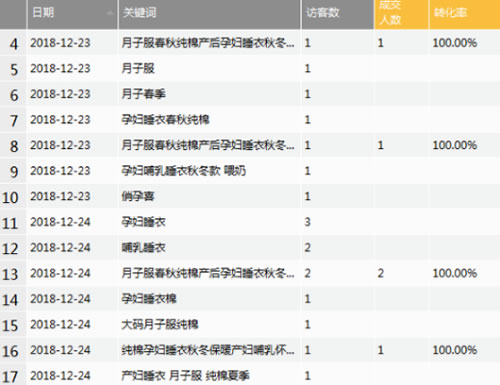Click keyword cell '孕妇哺乳睡衣秋冬款 喂奶'
500x385 pixels.
click(x=184, y=171)
